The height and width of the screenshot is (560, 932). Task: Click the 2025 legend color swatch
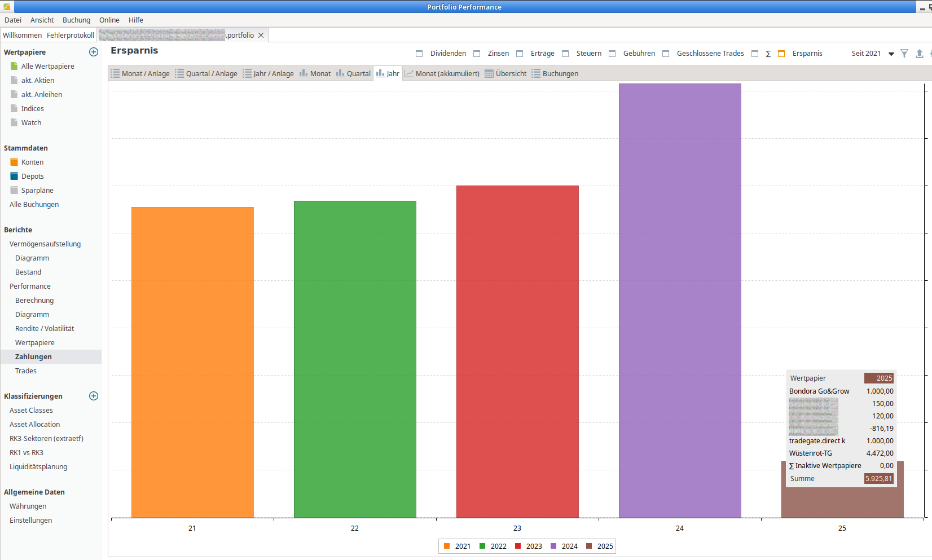coord(589,546)
